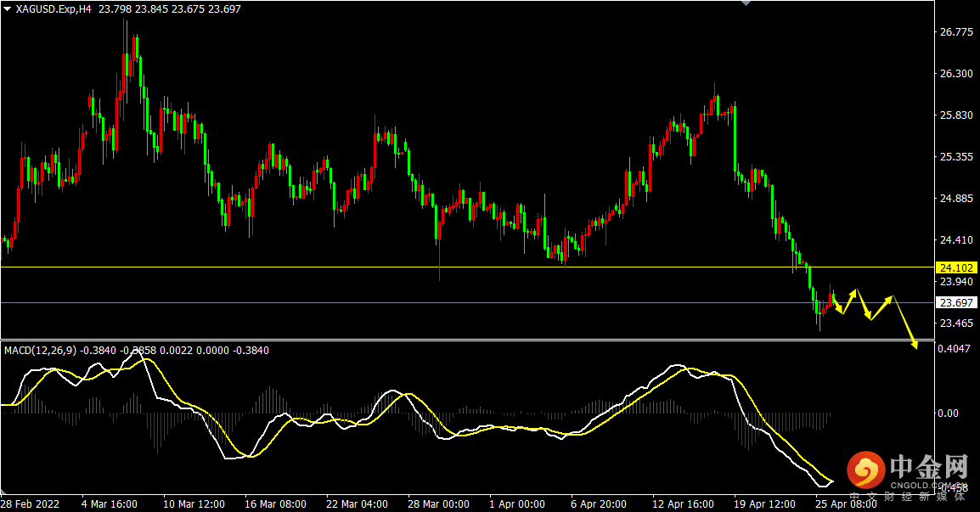
Task: Select the 24.102 yellow price label
Action: [x=956, y=267]
